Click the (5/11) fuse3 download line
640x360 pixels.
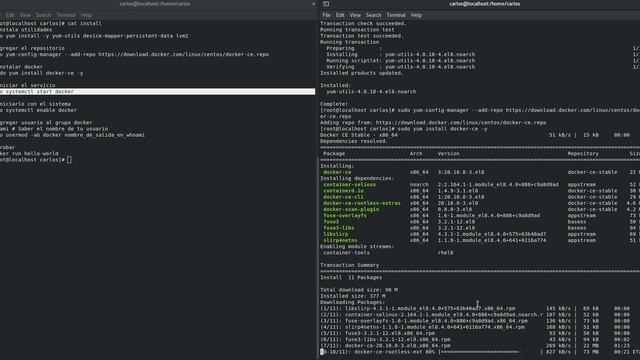[475, 333]
